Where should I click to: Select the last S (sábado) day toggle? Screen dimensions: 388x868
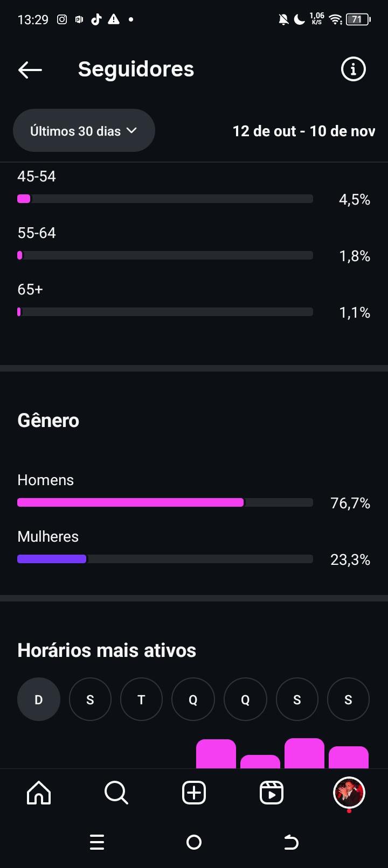point(348,699)
